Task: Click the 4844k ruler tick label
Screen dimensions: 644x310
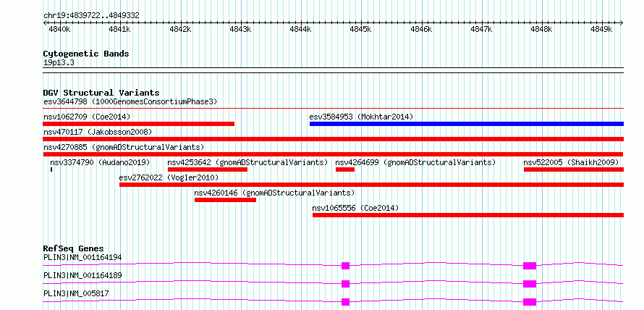Action: 301,30
